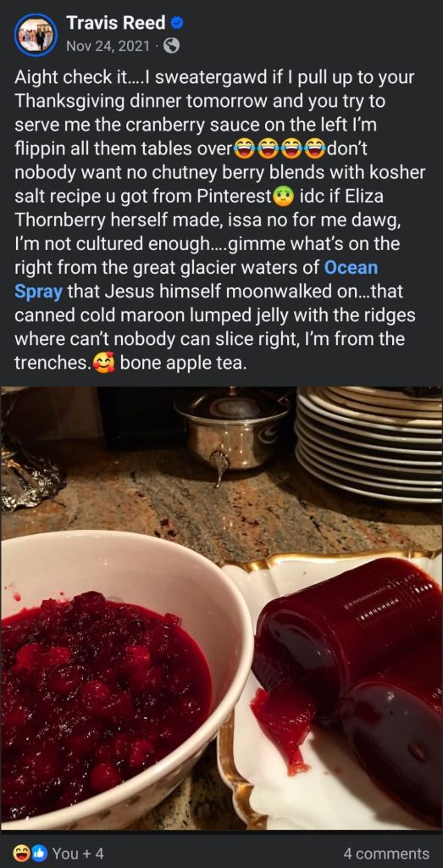Click the blue thumbs-up Like reaction icon
Image resolution: width=443 pixels, height=868 pixels.
click(39, 853)
